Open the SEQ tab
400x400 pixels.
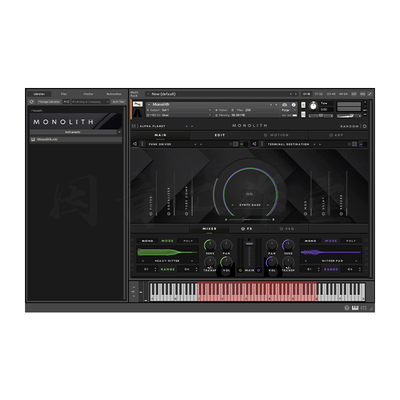(x=288, y=229)
